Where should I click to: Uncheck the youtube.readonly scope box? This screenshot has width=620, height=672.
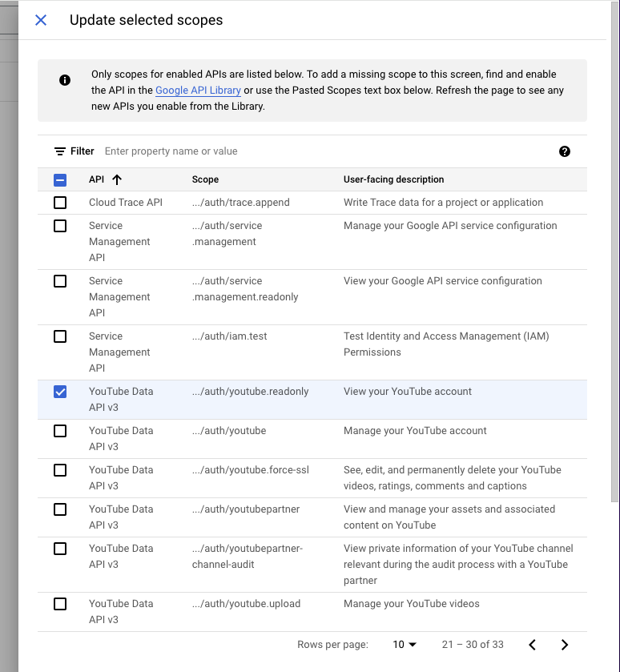coord(60,392)
